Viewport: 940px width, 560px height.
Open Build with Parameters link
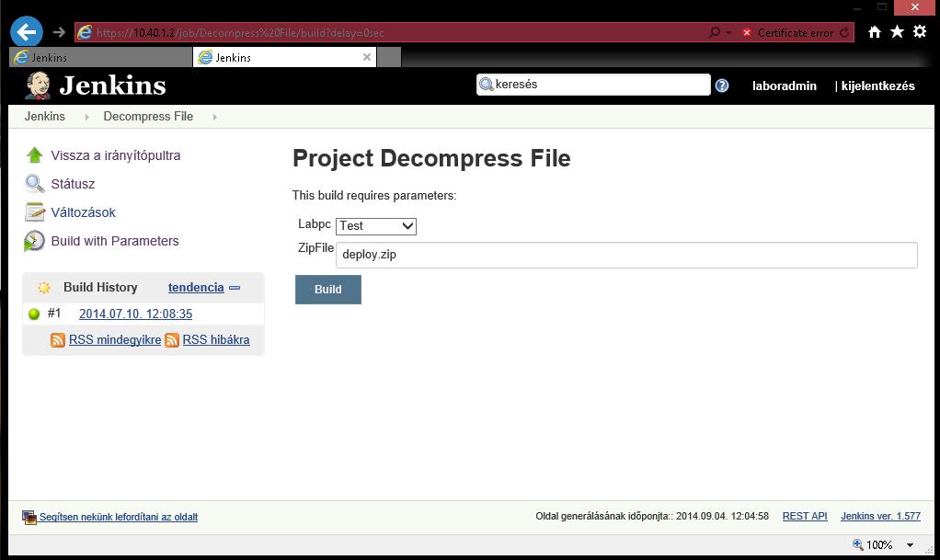(115, 241)
